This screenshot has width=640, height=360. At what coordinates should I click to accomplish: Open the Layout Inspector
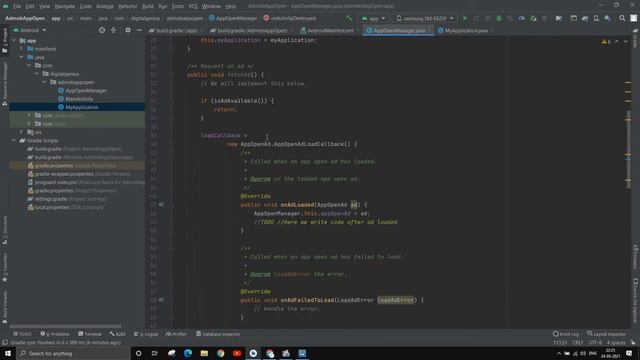607,334
